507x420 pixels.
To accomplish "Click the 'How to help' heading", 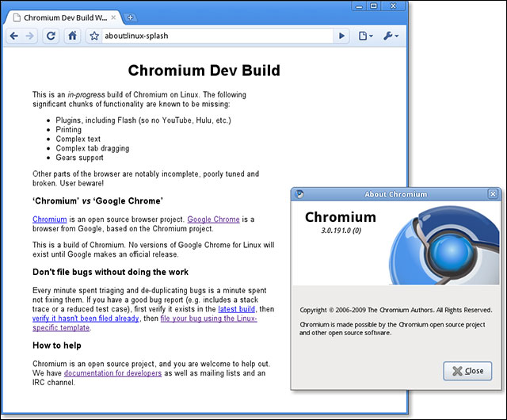I will click(x=56, y=346).
